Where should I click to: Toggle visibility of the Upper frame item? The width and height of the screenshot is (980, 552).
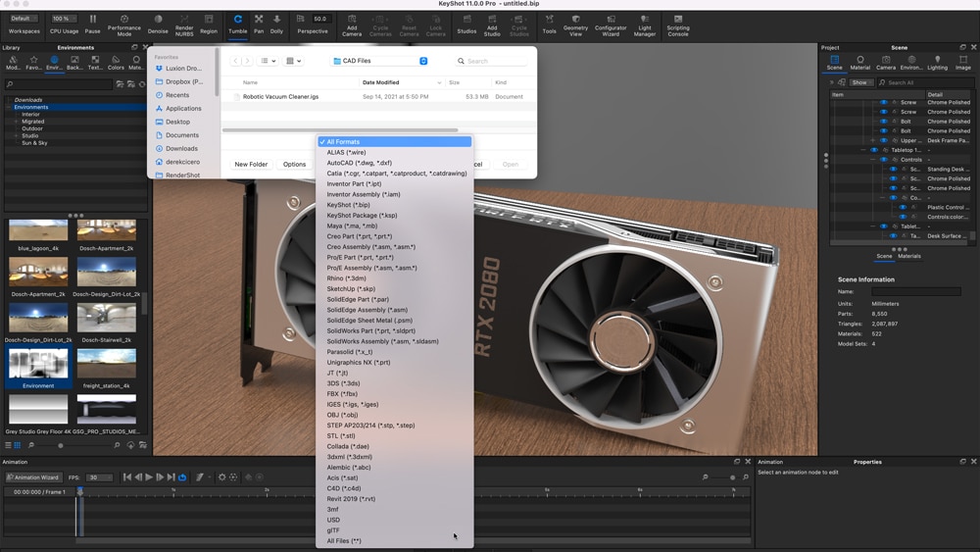click(883, 140)
